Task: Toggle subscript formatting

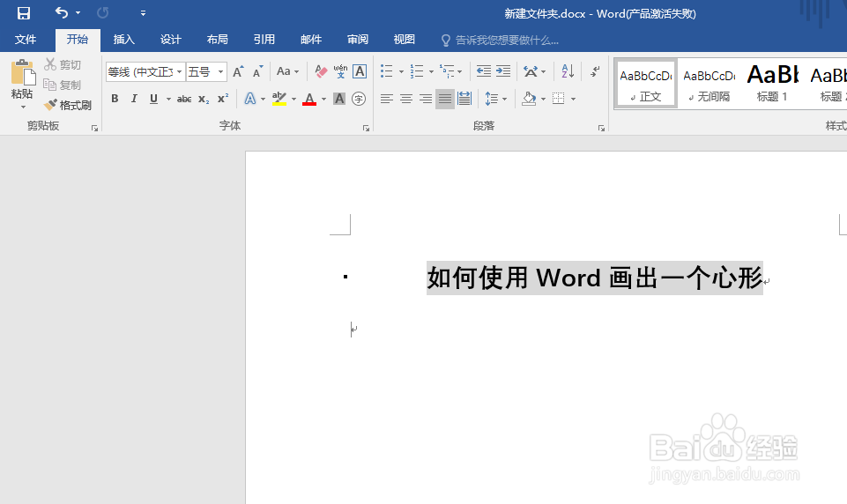Action: click(204, 99)
